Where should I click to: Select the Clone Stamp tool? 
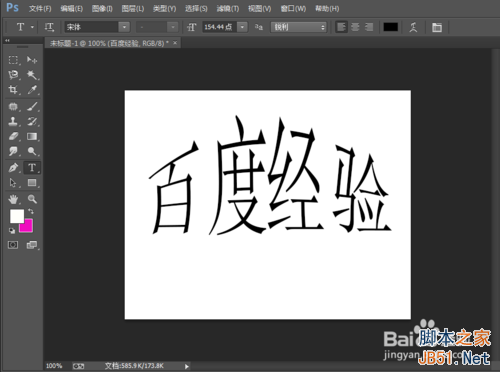[x=13, y=121]
